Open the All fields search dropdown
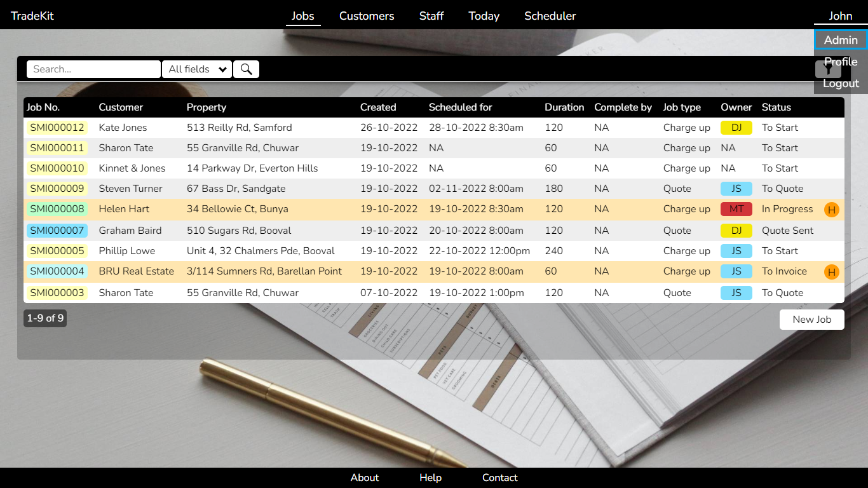 [197, 69]
